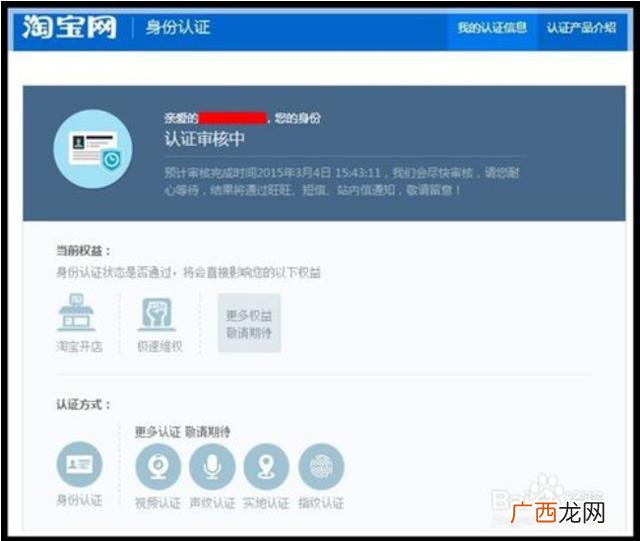Select the 视频认证 webcam icon
This screenshot has width=640, height=541.
(x=158, y=467)
